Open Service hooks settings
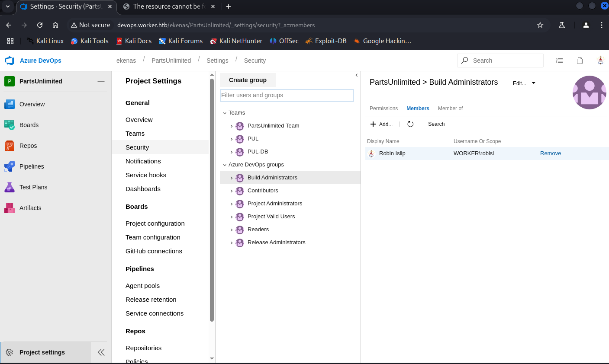Image resolution: width=609 pixels, height=364 pixels. (x=146, y=175)
